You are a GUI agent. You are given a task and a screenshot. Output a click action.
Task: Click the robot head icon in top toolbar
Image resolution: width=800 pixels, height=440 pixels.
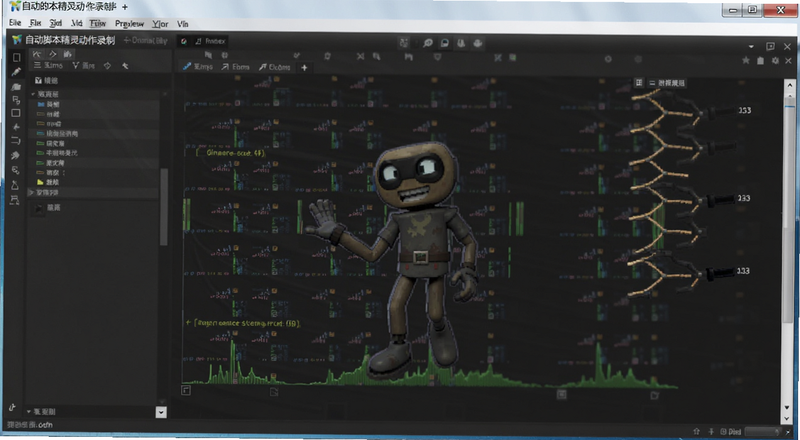pyautogui.click(x=478, y=43)
